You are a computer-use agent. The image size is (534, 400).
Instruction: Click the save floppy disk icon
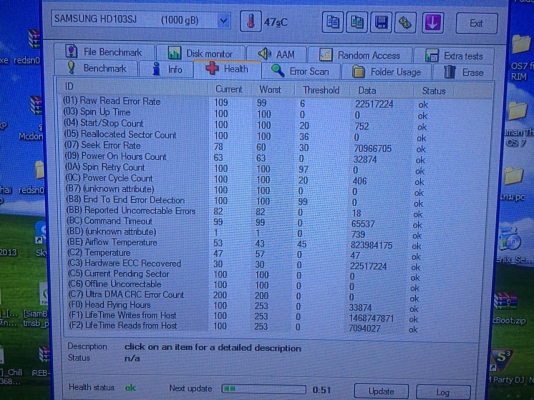pyautogui.click(x=381, y=23)
